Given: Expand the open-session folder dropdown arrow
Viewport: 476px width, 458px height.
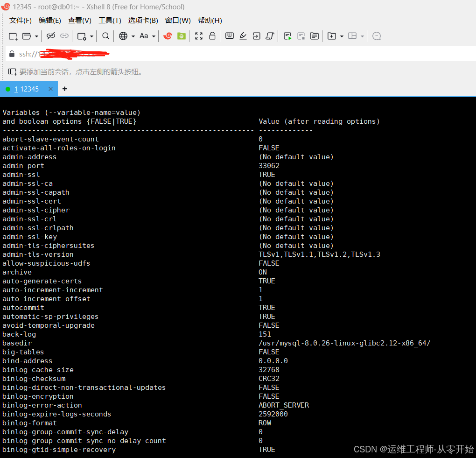Looking at the screenshot, I should (x=35, y=36).
